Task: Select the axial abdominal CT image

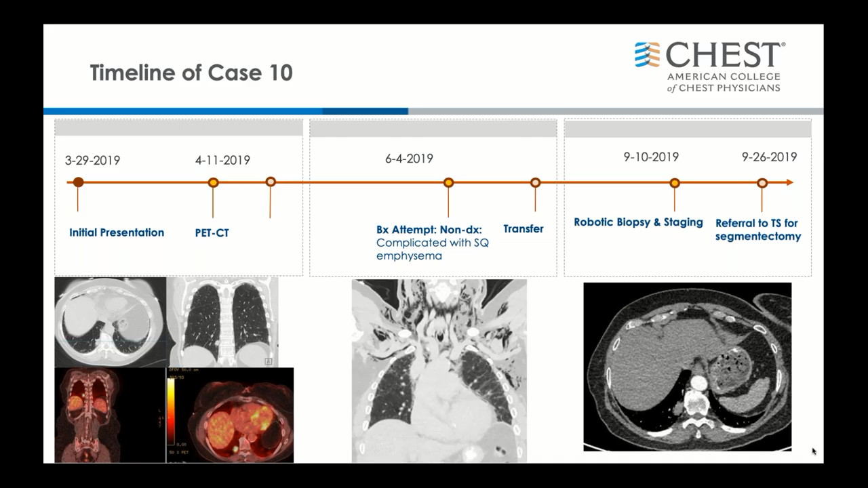Action: point(687,367)
